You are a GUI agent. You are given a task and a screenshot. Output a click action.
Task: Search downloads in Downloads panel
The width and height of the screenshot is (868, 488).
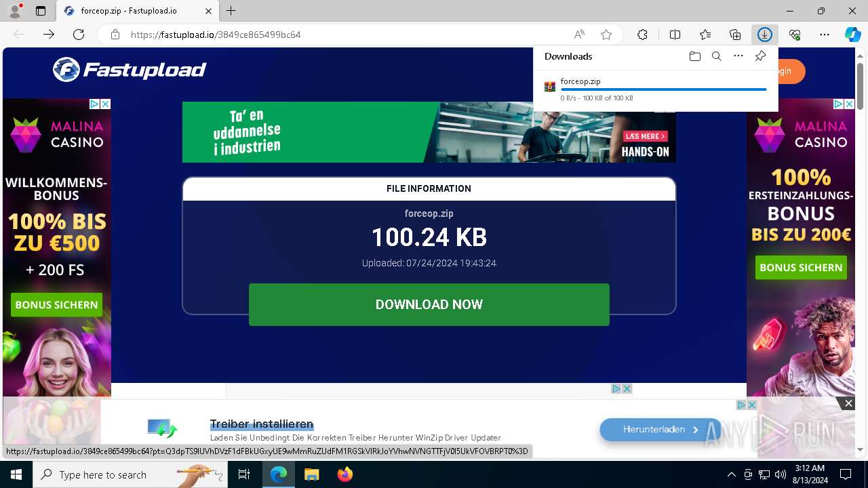[717, 56]
